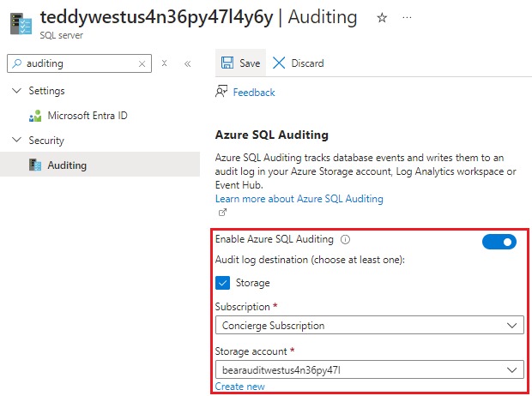Uncheck the Storage destination checkbox
This screenshot has width=532, height=396.
tap(222, 283)
